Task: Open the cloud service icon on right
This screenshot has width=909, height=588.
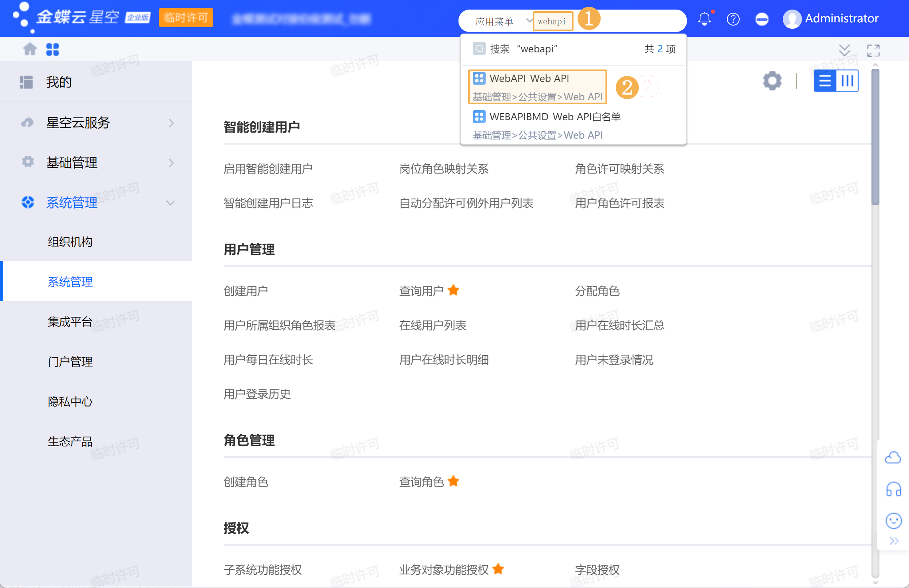Action: click(893, 458)
